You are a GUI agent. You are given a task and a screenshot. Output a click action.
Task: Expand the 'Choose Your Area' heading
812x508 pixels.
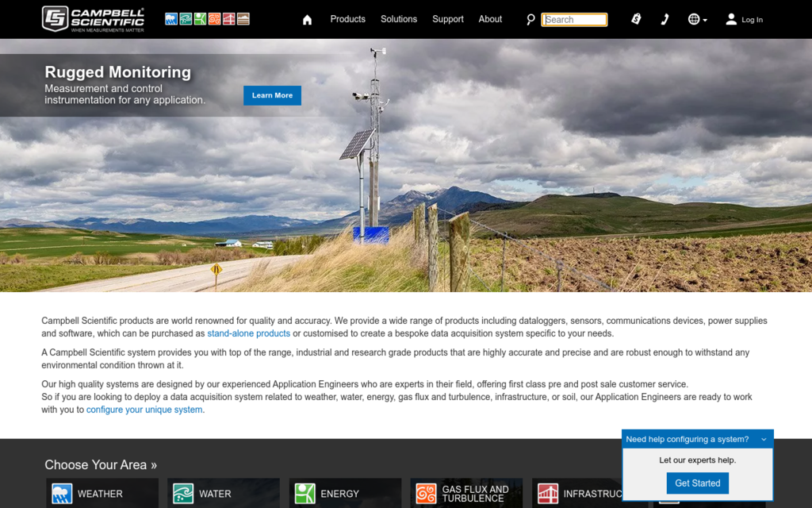101,464
